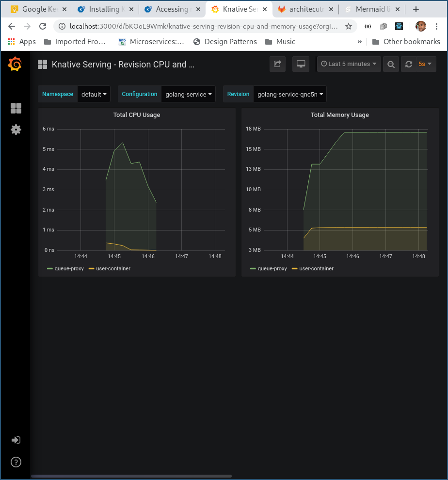Zoom out time range with the magnifier icon
Viewport: 448px width, 480px height.
pyautogui.click(x=391, y=64)
